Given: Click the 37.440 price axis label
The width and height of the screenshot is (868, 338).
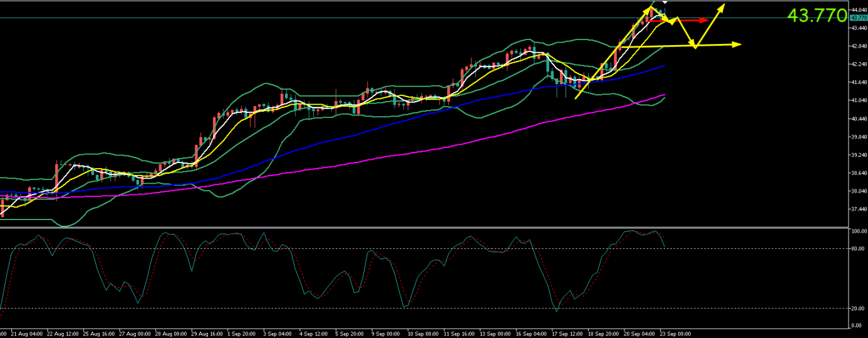Looking at the screenshot, I should (x=859, y=209).
